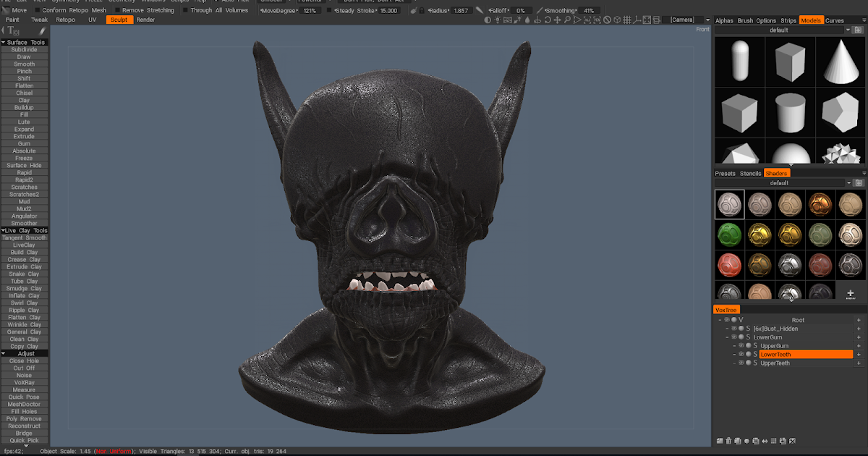Viewport: 868px width, 456px height.
Task: Select the Pinch sculpting tool
Action: tap(24, 71)
